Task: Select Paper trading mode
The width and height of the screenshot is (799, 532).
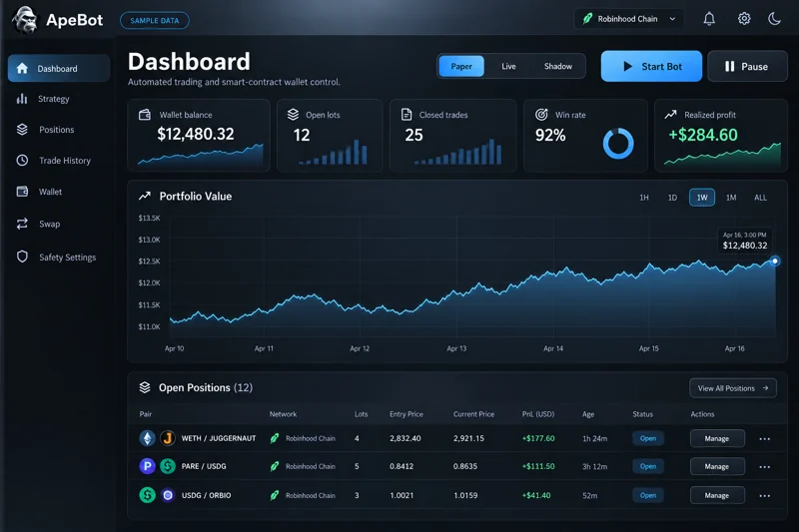Action: point(461,66)
